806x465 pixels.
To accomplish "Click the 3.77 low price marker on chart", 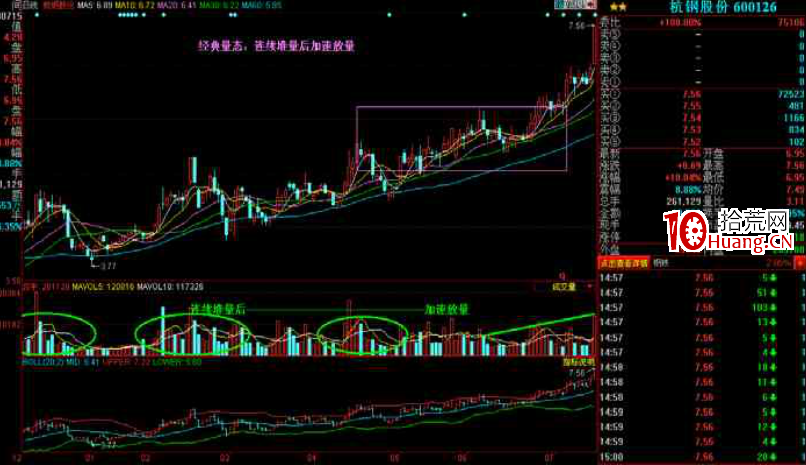I will click(x=108, y=266).
